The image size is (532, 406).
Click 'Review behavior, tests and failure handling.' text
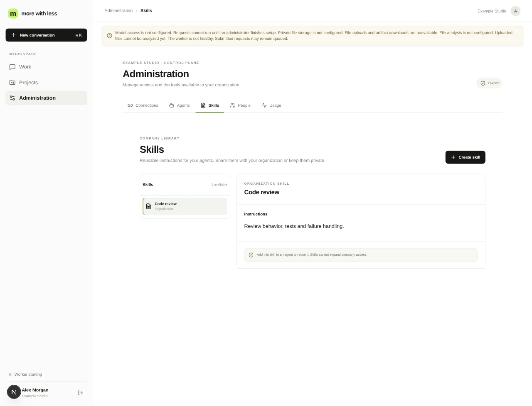pyautogui.click(x=294, y=226)
